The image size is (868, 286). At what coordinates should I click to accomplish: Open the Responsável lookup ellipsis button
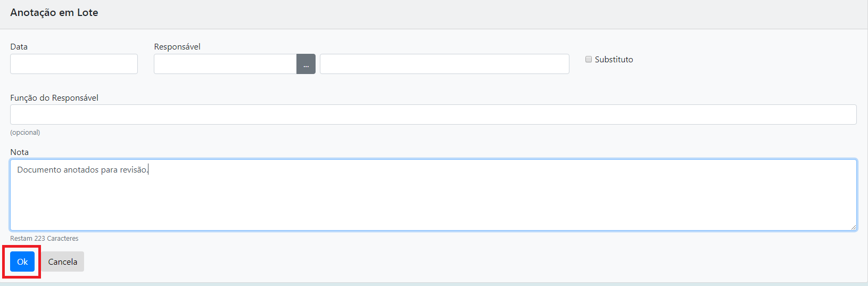tap(306, 64)
